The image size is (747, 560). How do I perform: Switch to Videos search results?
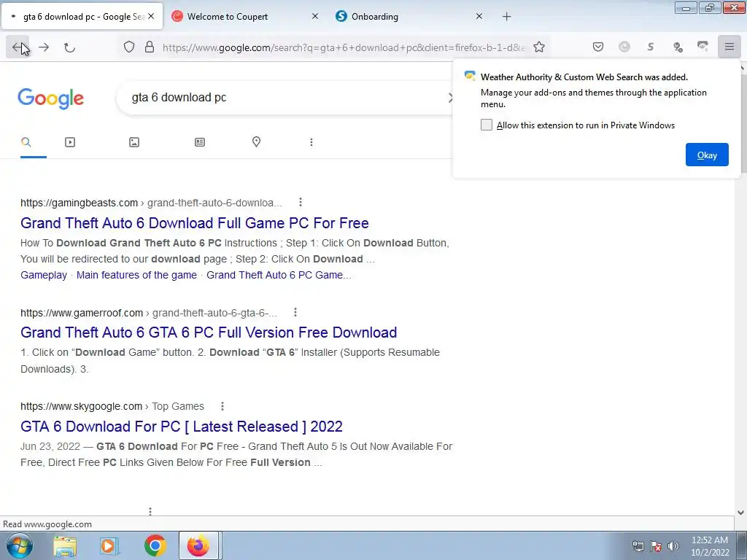[x=70, y=142]
